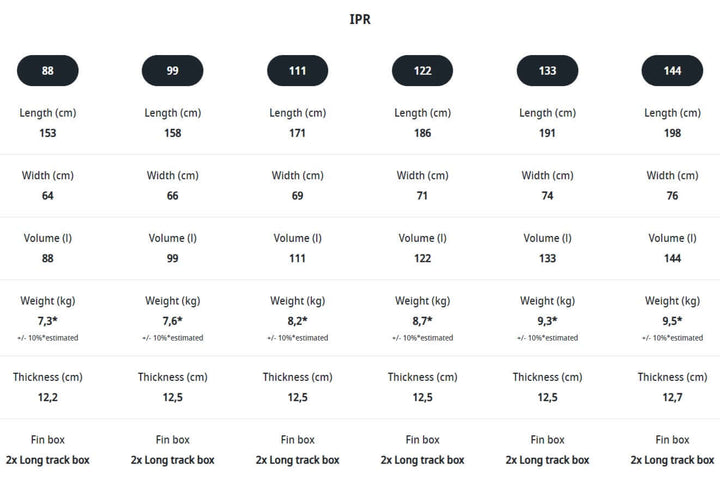Select the width value 74
The height and width of the screenshot is (480, 720).
click(x=547, y=196)
